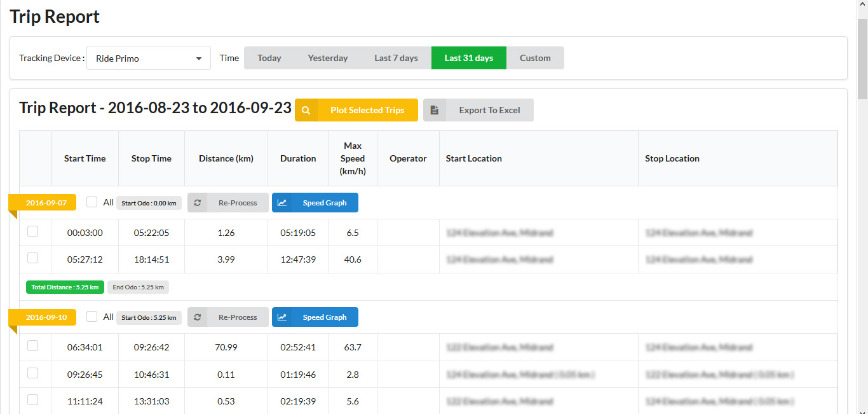Click the refresh icon for 2016-09-07 Re-Process

tap(198, 203)
